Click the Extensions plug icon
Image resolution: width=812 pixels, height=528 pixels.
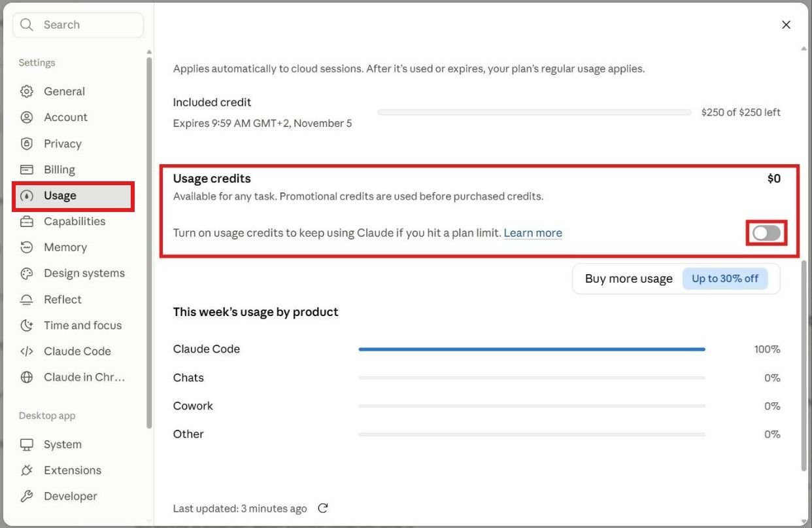pos(27,470)
